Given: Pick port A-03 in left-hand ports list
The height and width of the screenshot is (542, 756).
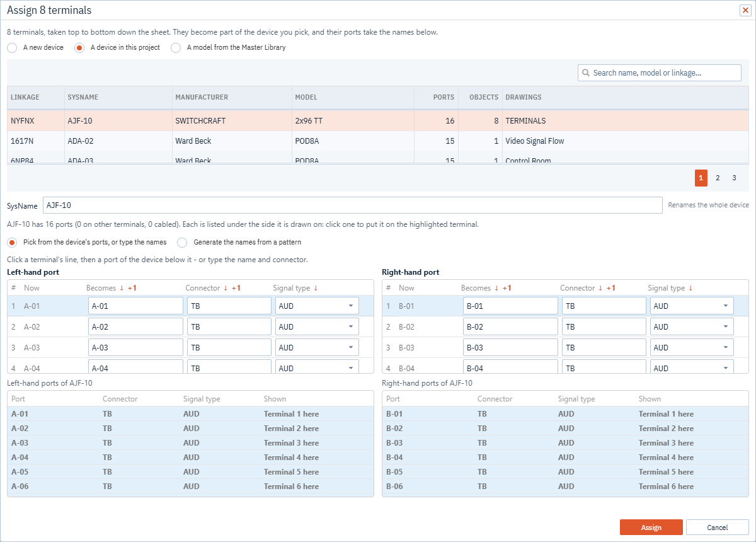Looking at the screenshot, I should [190, 443].
